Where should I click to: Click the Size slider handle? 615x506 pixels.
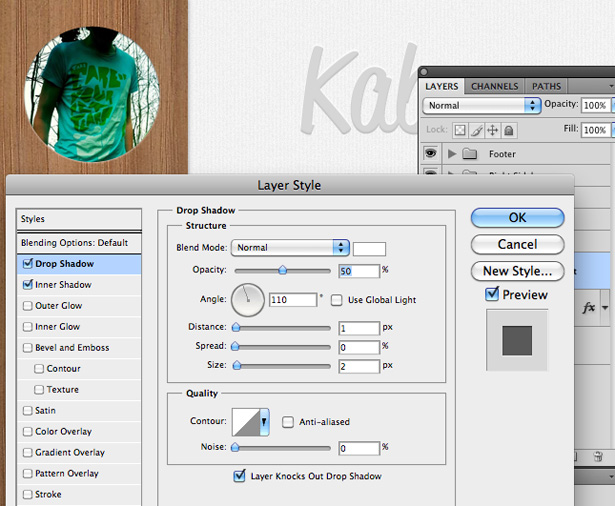237,365
